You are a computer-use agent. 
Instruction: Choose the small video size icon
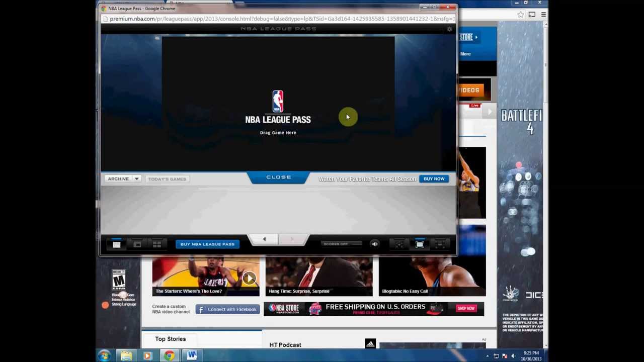coord(399,244)
